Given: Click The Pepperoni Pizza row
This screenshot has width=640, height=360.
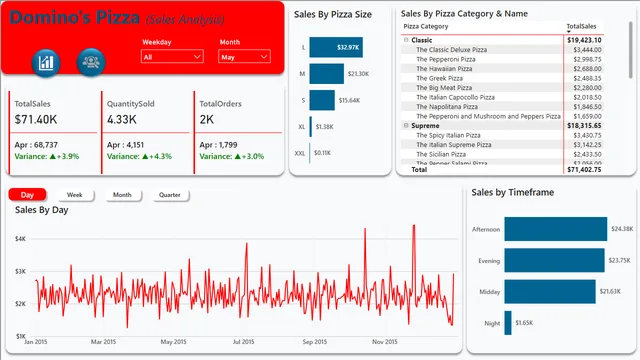Looking at the screenshot, I should (502, 59).
